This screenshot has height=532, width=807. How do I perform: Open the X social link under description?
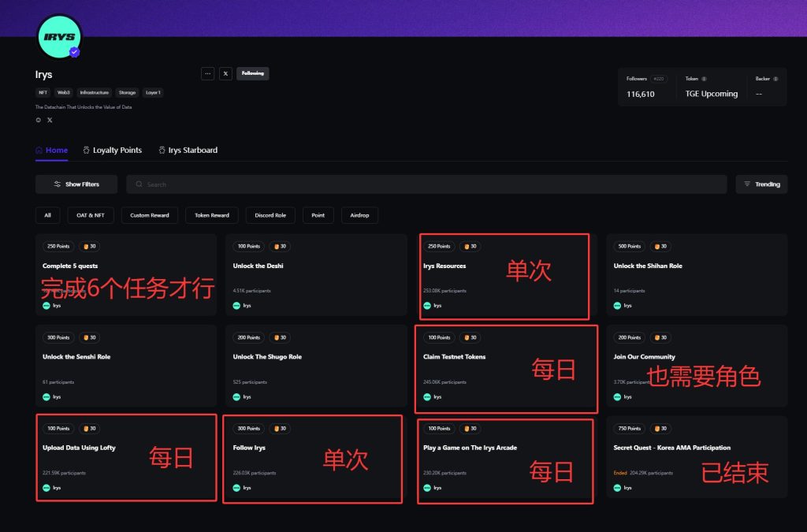pyautogui.click(x=50, y=120)
